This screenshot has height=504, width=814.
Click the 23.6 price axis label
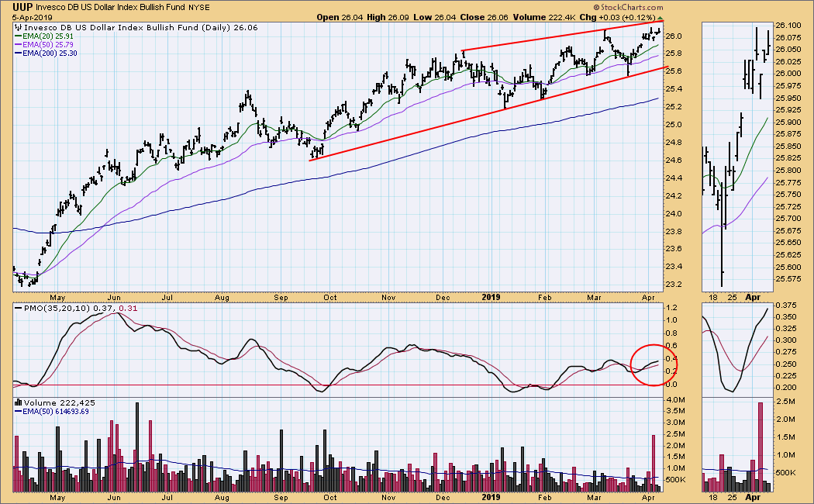pyautogui.click(x=673, y=249)
